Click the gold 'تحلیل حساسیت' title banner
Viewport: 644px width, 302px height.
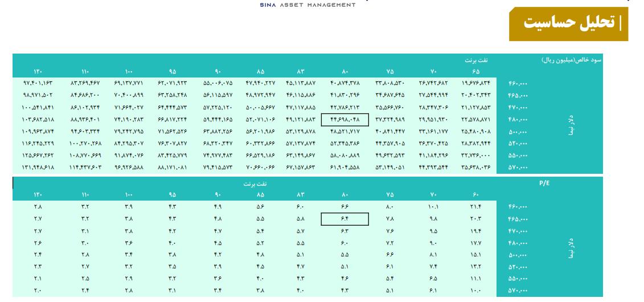pyautogui.click(x=568, y=23)
